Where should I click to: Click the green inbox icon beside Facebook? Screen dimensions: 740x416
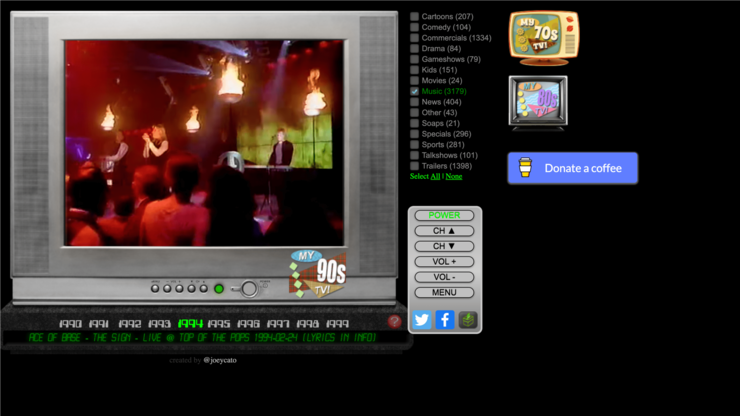[468, 320]
